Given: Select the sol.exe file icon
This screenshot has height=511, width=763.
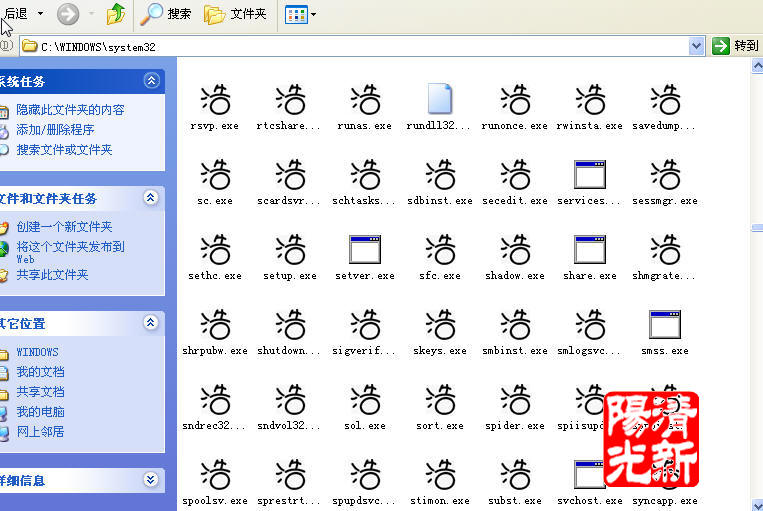Looking at the screenshot, I should click(x=365, y=399).
